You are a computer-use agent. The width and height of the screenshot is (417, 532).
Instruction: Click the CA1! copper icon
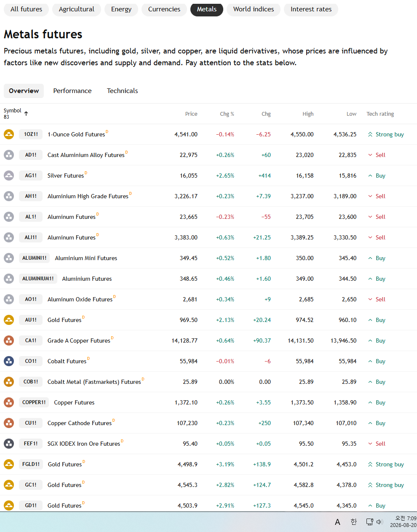9,340
